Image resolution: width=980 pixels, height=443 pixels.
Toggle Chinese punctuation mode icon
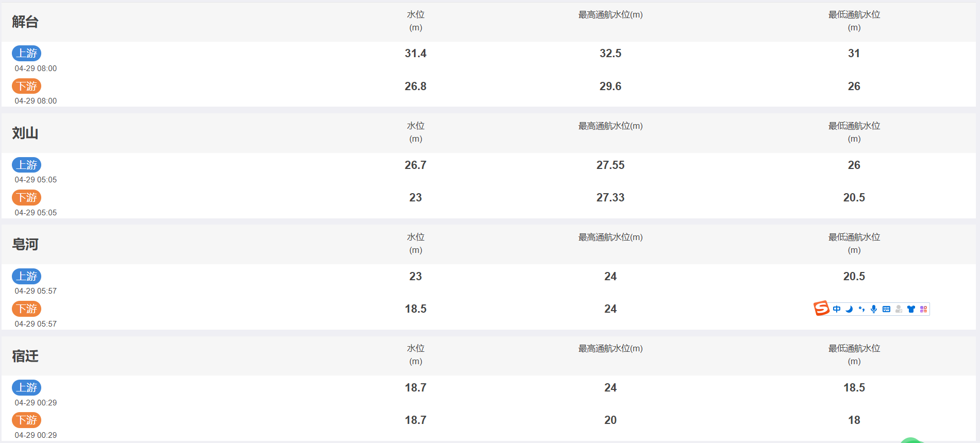(x=861, y=309)
